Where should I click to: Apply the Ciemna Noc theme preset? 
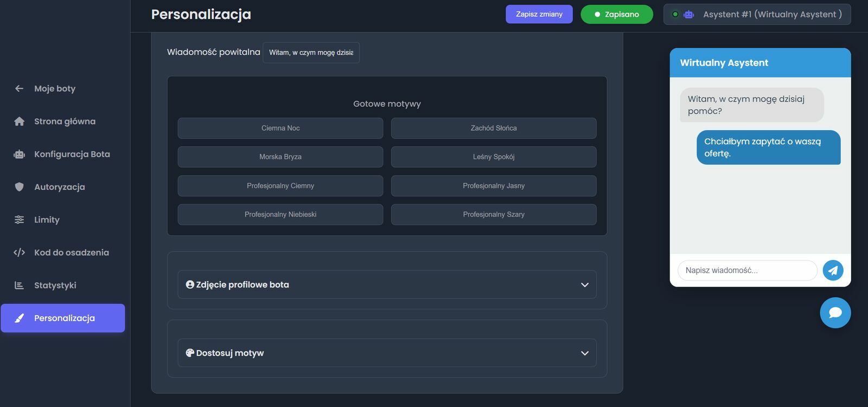pyautogui.click(x=280, y=128)
